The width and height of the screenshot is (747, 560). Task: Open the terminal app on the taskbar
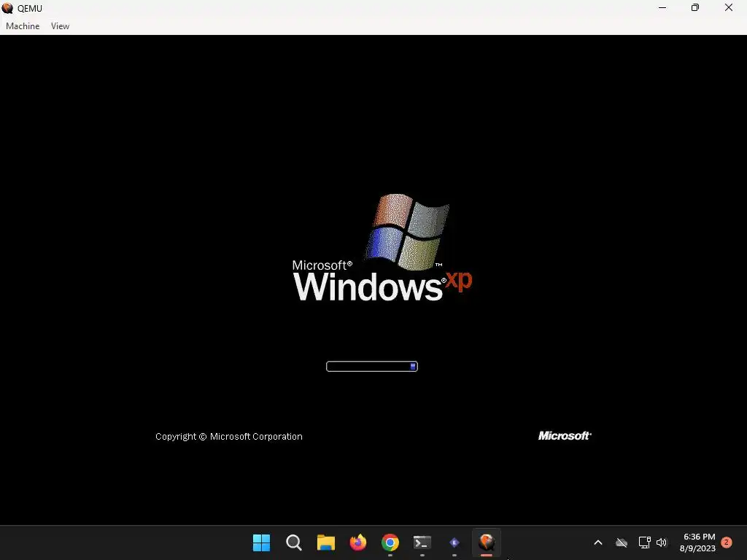tap(422, 542)
